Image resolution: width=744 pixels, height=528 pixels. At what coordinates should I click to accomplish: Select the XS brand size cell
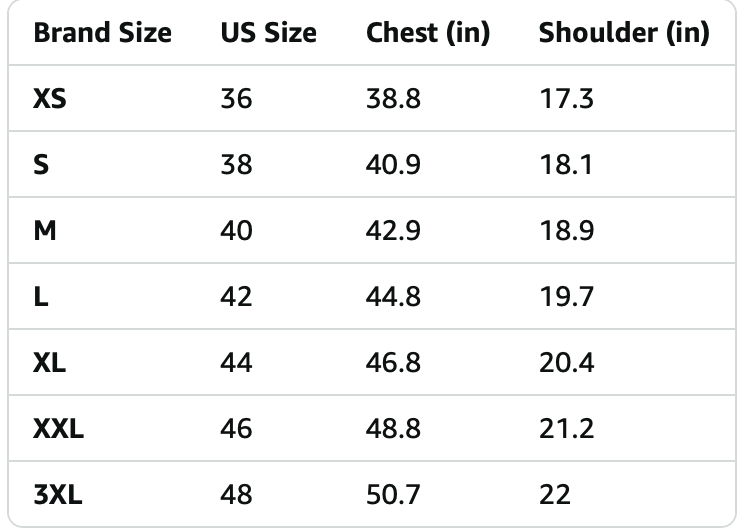point(50,99)
